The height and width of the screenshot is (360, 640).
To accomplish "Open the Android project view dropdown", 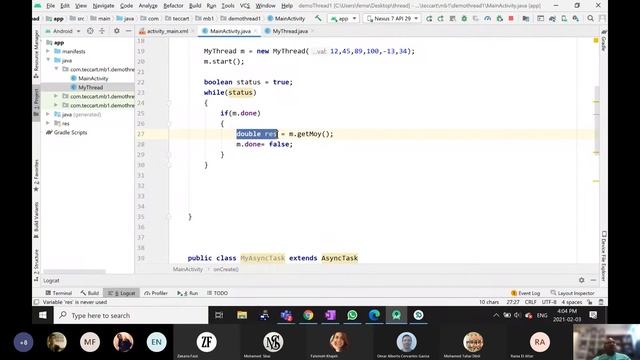I will pyautogui.click(x=63, y=31).
